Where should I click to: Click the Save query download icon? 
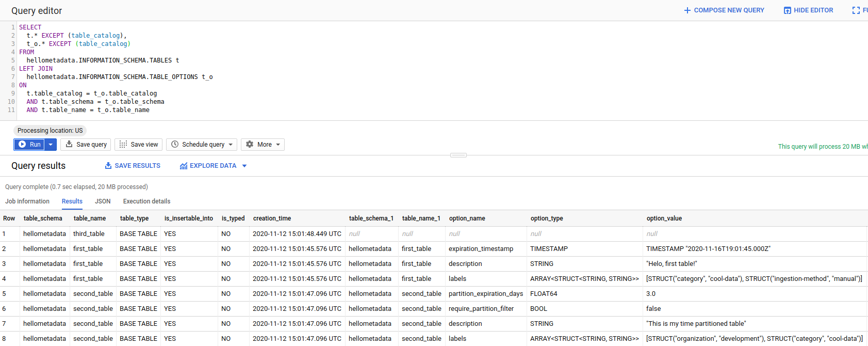[69, 145]
